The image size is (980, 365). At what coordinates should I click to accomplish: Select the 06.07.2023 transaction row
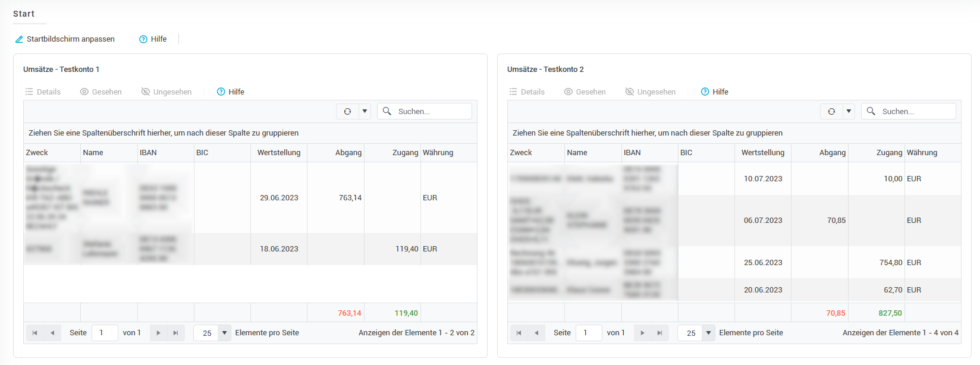point(763,221)
